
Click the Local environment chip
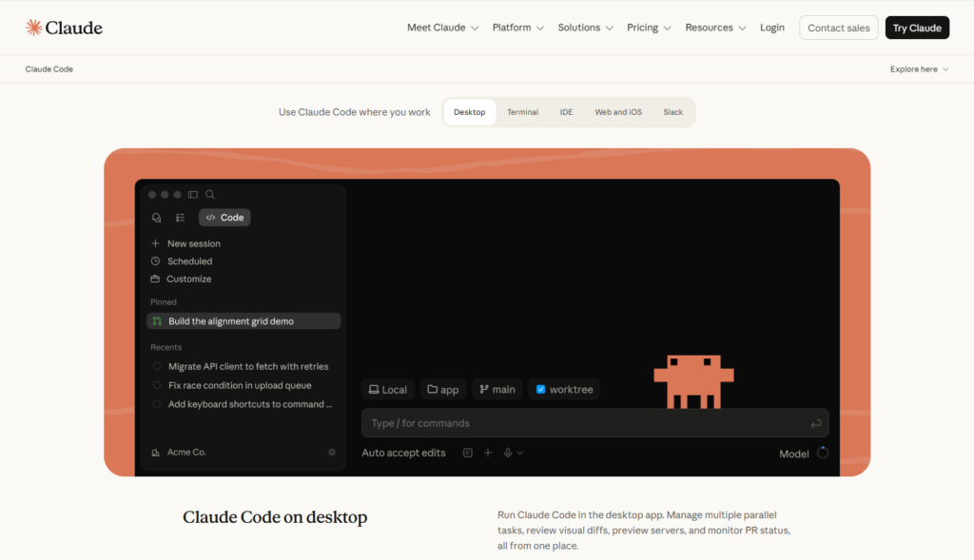(388, 389)
